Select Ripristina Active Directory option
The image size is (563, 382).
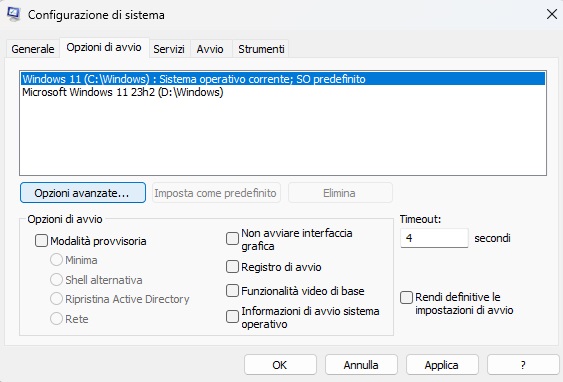tap(56, 299)
